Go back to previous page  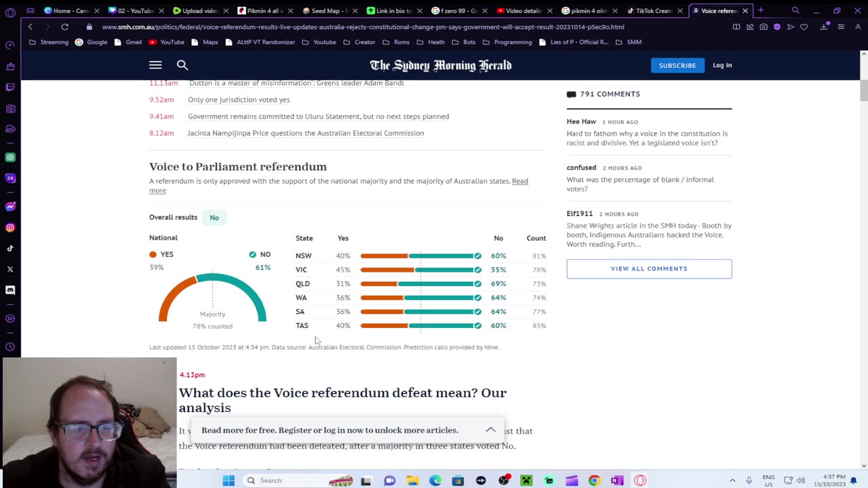[31, 26]
